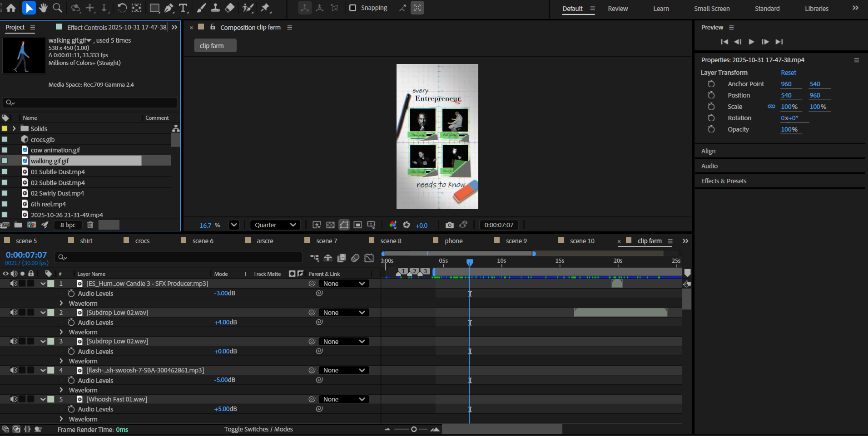Choose the Horizontal Type tool
This screenshot has height=436, width=868.
[x=183, y=8]
